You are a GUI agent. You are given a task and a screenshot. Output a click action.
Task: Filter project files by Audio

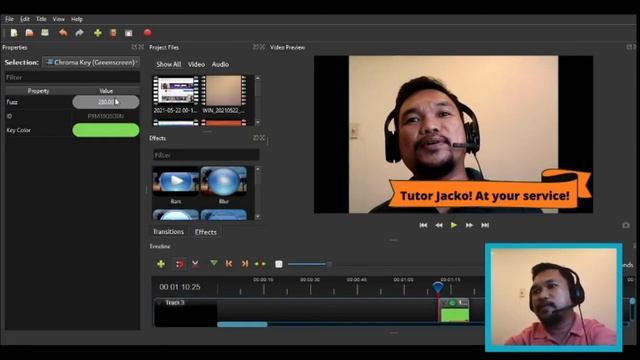click(220, 64)
